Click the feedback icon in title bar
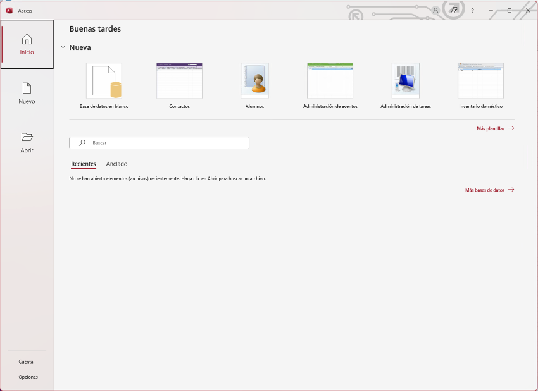538x392 pixels. [x=454, y=11]
